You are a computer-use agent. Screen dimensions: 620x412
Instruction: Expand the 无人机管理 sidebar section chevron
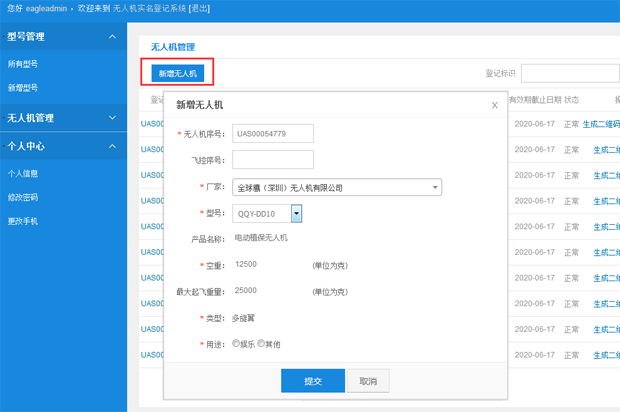tap(112, 118)
